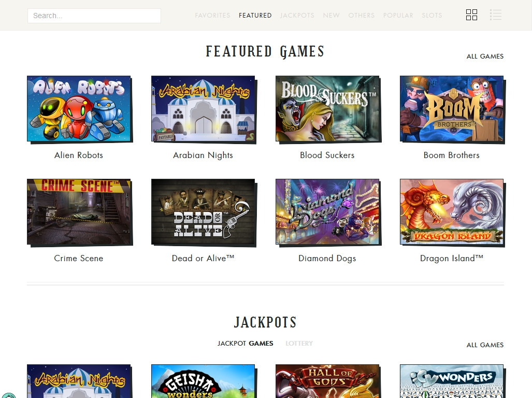Screen dimensions: 532x398
Task: Click All Games link in Jackpots section
Action: pos(485,345)
